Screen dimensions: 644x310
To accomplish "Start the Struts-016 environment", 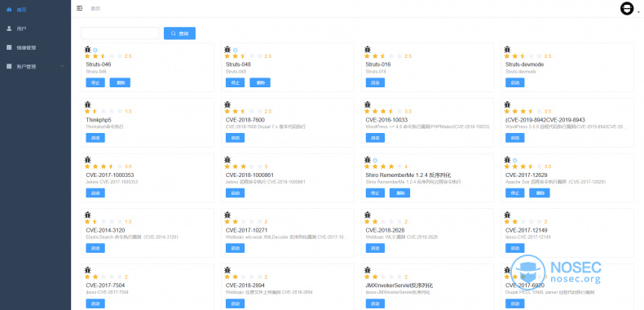I will point(375,82).
